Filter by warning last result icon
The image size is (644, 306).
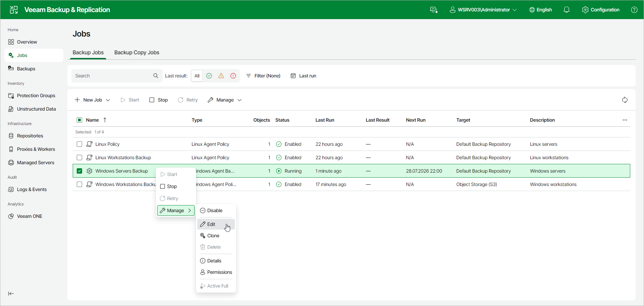tap(221, 76)
